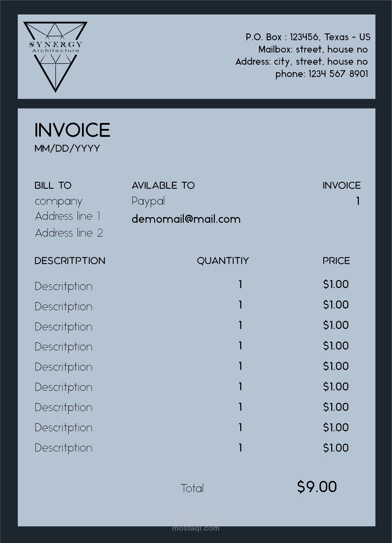This screenshot has width=392, height=543.
Task: Select the large INVOICE heading
Action: coord(72,130)
